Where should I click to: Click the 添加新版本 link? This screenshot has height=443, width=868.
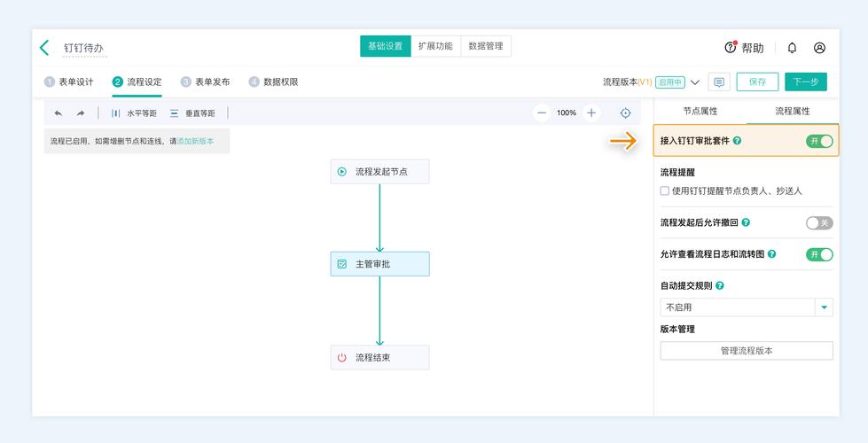(195, 141)
